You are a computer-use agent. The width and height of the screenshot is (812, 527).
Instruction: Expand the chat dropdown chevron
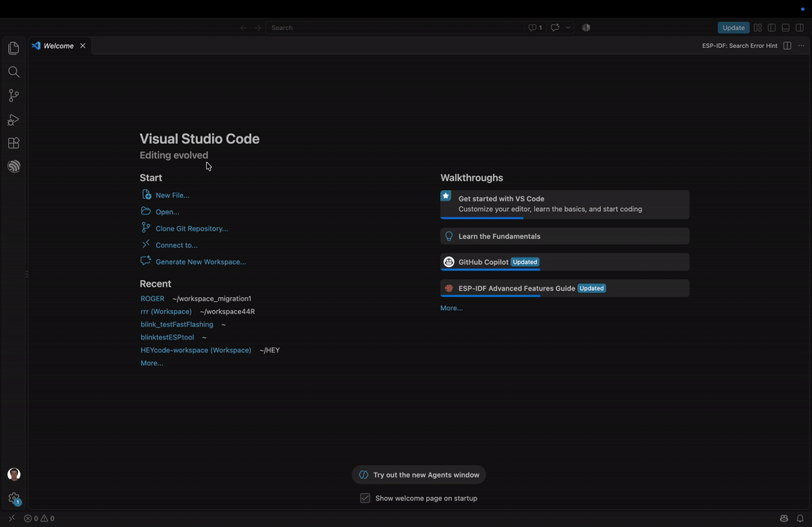click(568, 28)
